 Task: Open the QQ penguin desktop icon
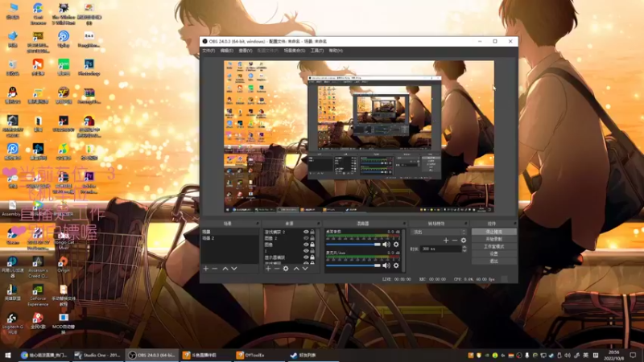click(x=13, y=95)
